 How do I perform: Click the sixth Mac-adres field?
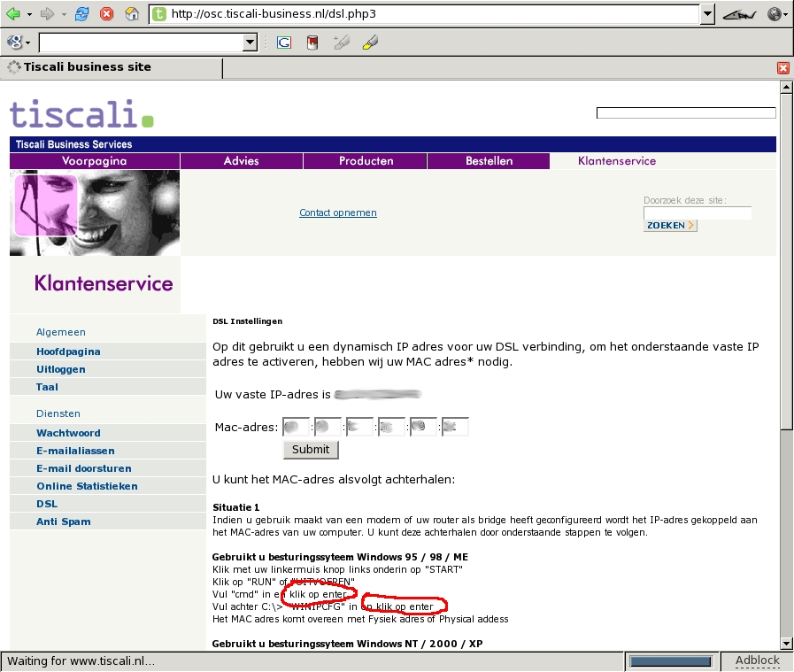pyautogui.click(x=455, y=427)
